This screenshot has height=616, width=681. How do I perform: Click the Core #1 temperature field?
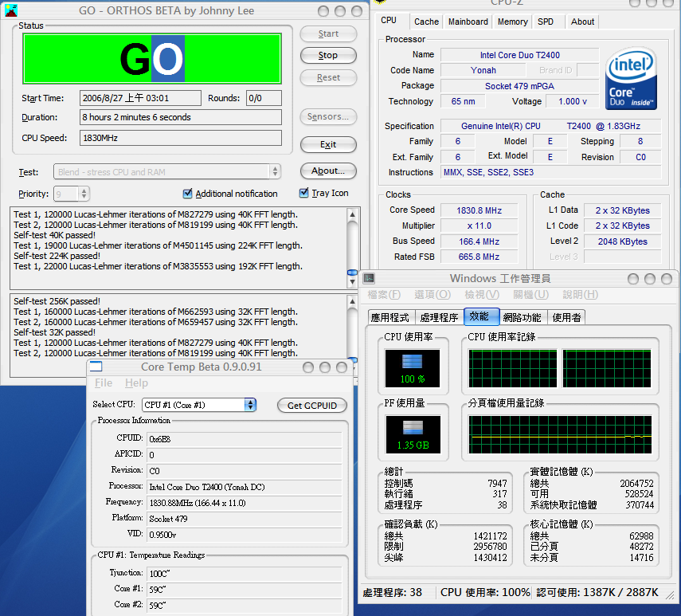(x=245, y=590)
